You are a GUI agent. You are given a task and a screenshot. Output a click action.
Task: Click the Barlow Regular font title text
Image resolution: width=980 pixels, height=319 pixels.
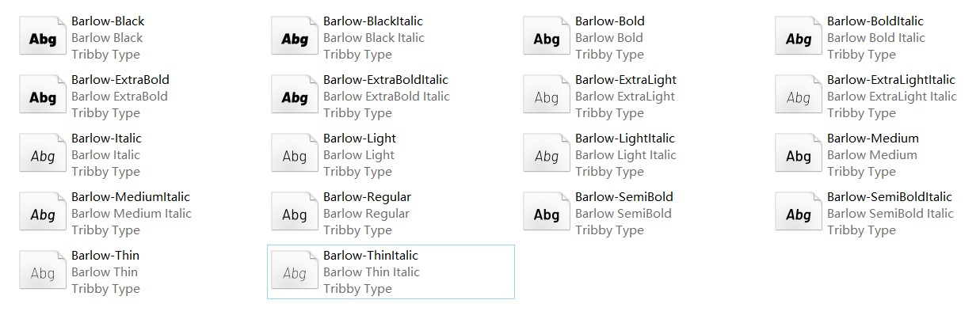366,214
